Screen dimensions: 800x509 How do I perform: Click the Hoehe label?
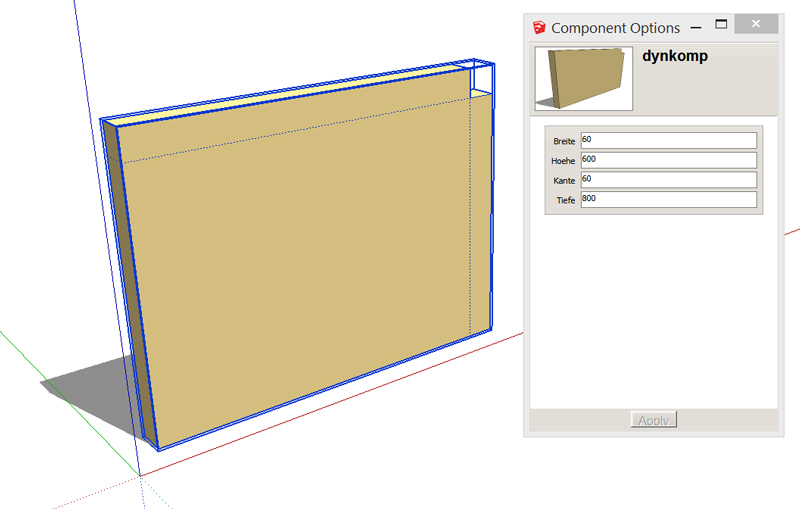tap(563, 161)
